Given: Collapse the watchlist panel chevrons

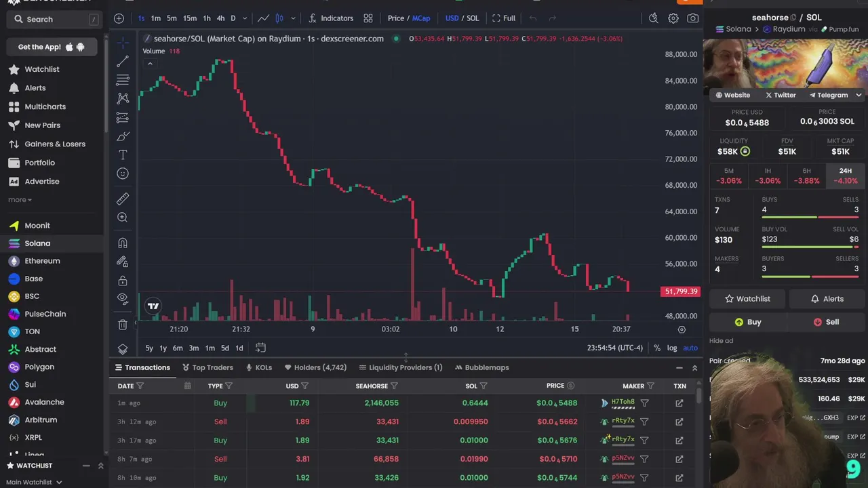Looking at the screenshot, I should pos(100,466).
